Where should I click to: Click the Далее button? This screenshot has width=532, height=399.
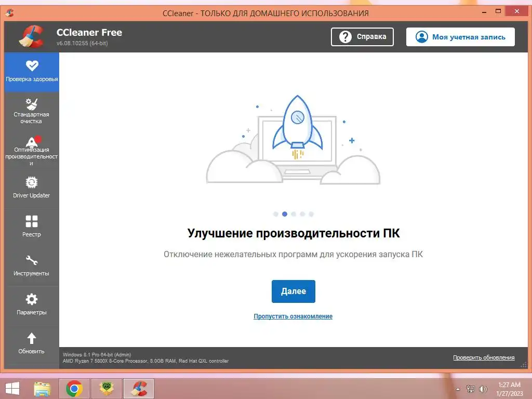point(294,291)
